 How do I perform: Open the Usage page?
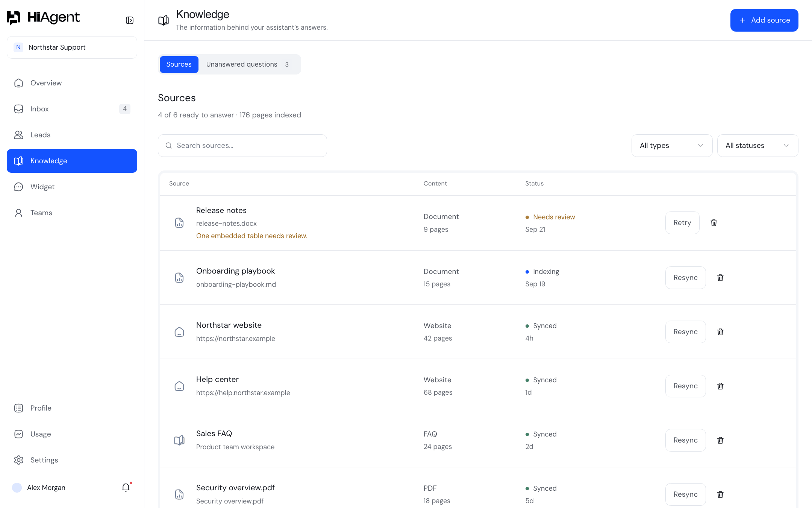pyautogui.click(x=72, y=434)
